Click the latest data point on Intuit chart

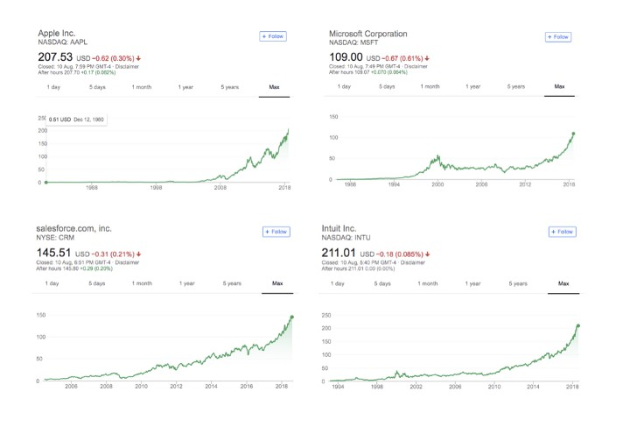click(x=578, y=326)
